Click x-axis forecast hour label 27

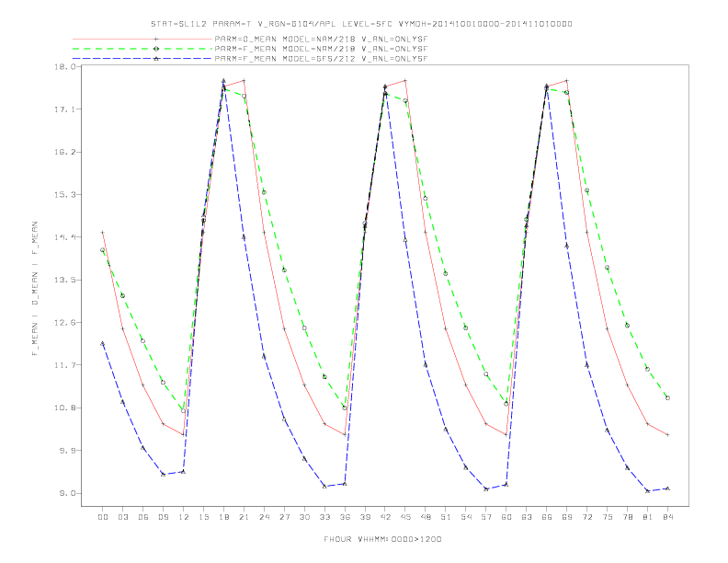[x=285, y=517]
